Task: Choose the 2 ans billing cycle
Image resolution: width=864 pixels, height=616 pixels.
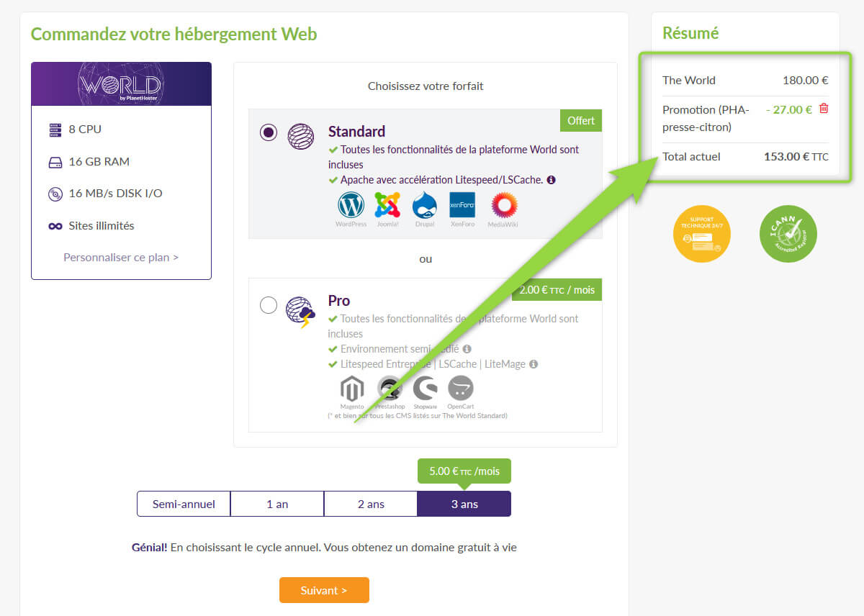Action: (x=371, y=504)
